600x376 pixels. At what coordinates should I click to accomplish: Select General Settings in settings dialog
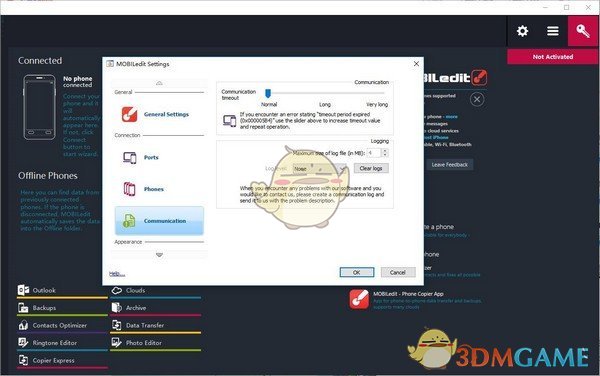pos(159,114)
